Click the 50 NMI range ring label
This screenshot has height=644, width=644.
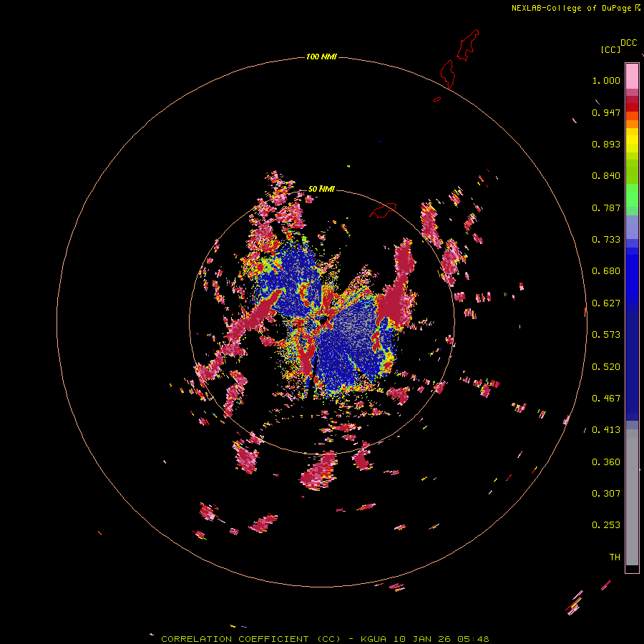pos(321,189)
